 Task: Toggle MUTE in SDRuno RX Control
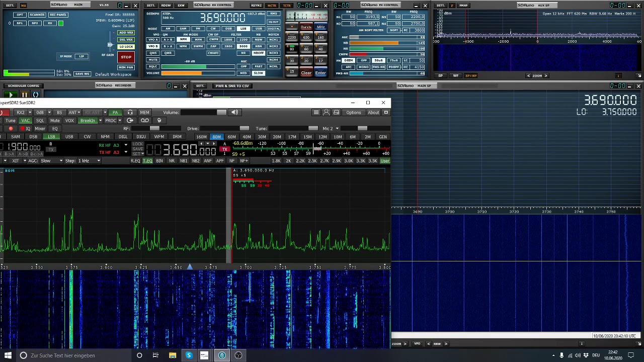coord(153,60)
